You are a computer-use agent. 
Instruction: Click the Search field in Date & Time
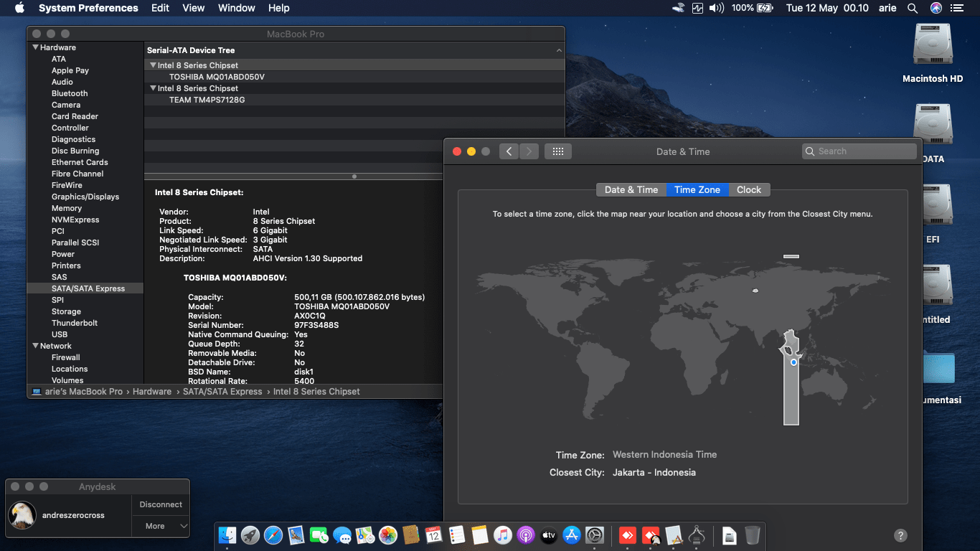[x=859, y=151]
